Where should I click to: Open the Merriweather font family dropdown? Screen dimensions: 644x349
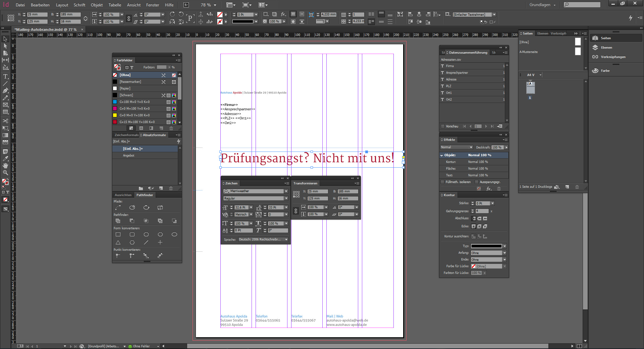coord(286,191)
